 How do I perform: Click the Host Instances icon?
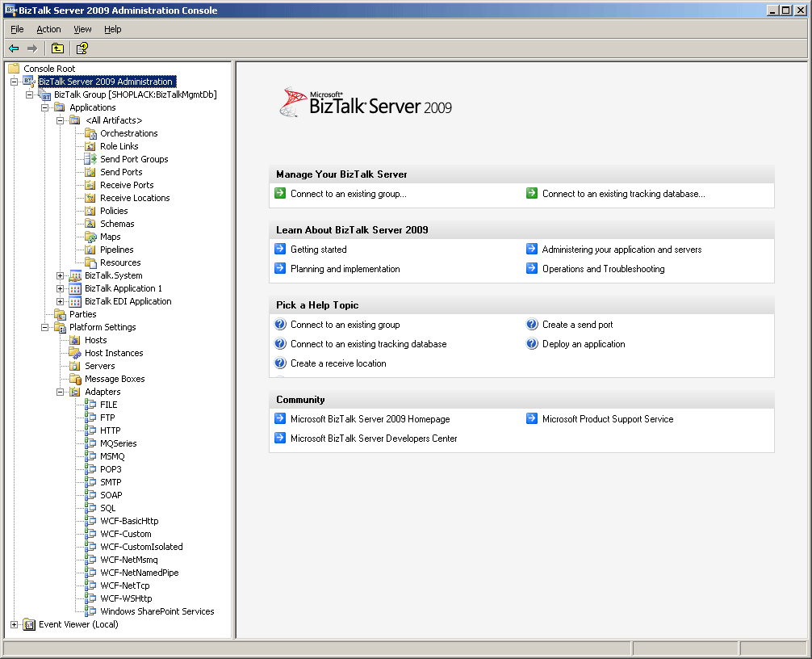(x=75, y=354)
